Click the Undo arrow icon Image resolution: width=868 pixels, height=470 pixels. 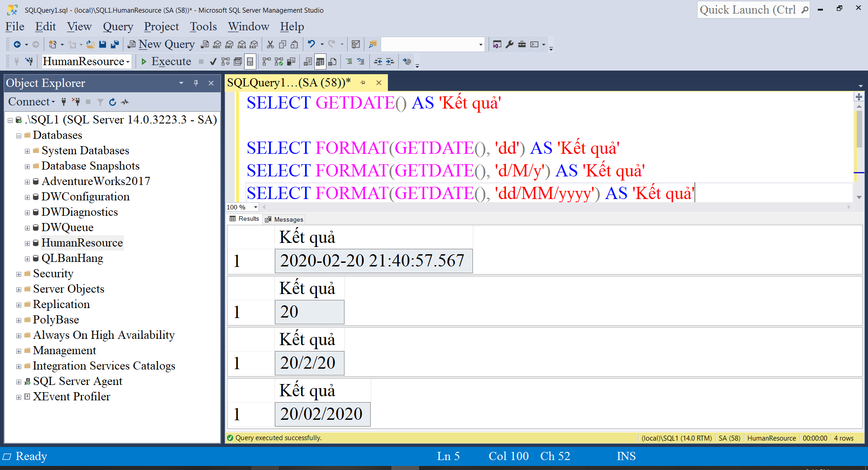[311, 44]
